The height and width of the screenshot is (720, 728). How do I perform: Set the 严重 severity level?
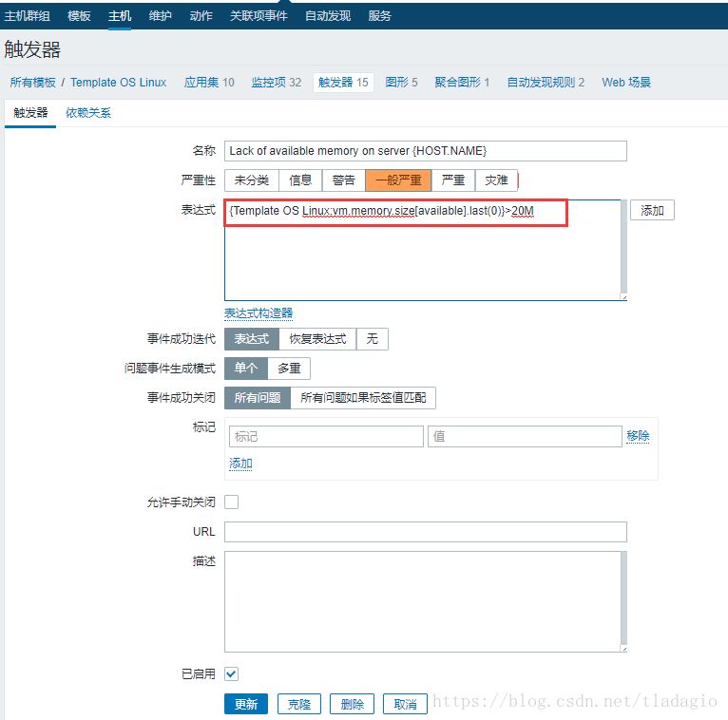click(453, 180)
